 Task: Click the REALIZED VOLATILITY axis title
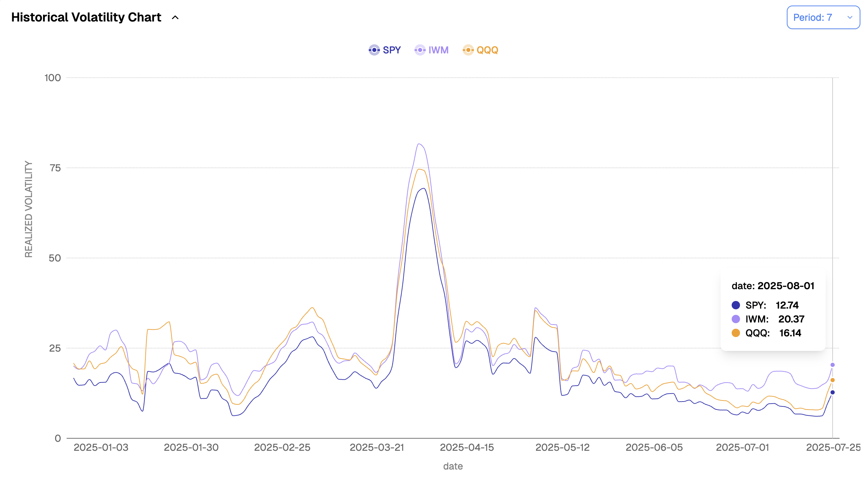pos(28,209)
